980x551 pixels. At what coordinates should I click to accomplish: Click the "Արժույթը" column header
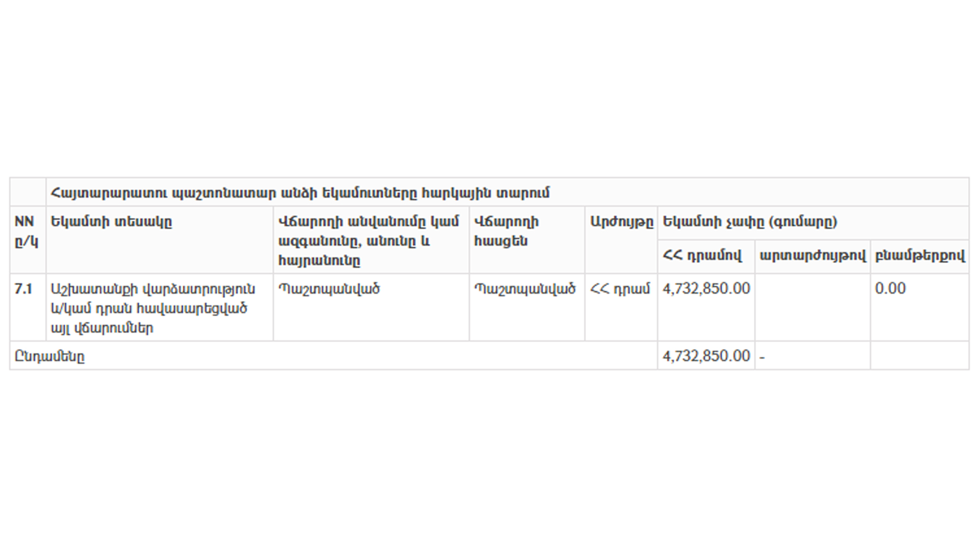click(621, 222)
